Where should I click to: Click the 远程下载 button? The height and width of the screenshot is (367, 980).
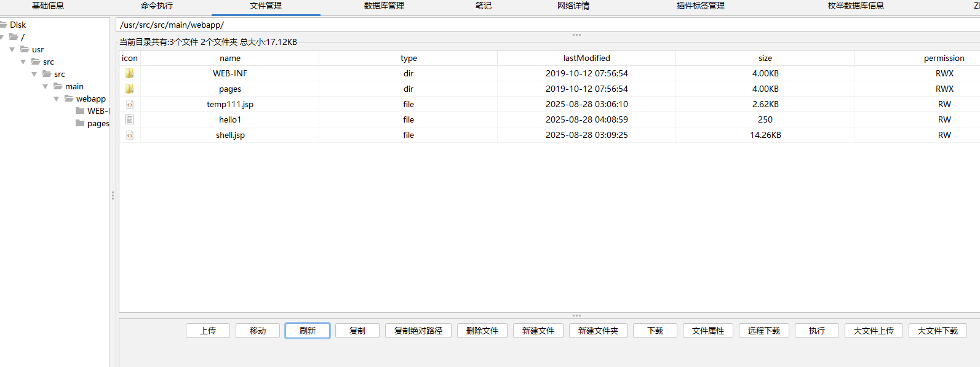(x=764, y=331)
